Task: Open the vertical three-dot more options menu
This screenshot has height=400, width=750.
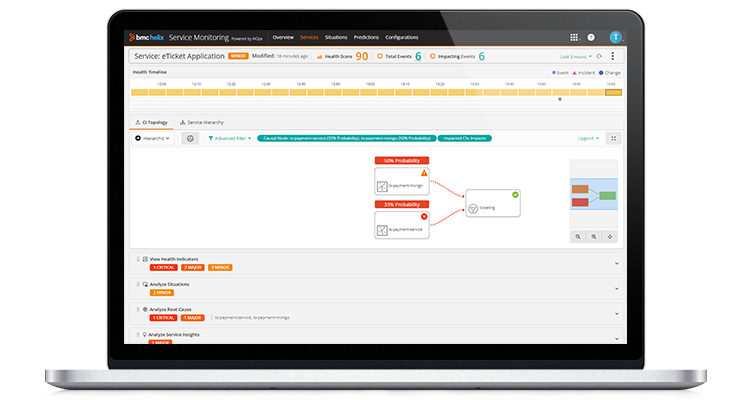Action: tap(613, 57)
